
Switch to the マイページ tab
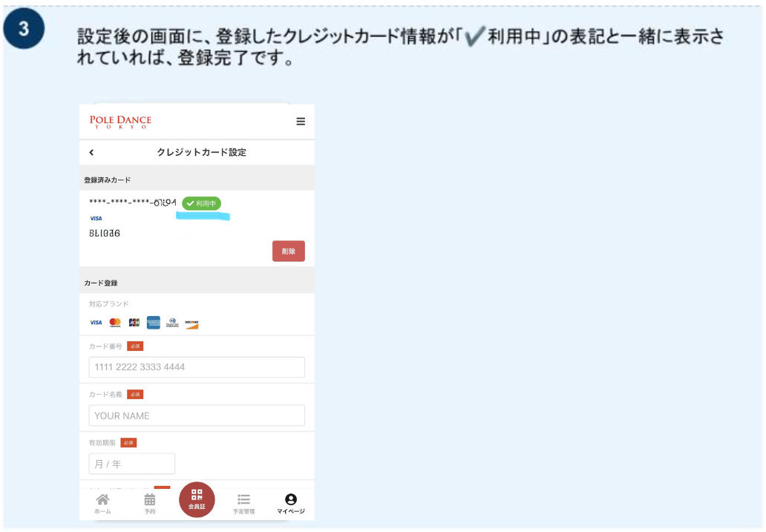pyautogui.click(x=291, y=503)
